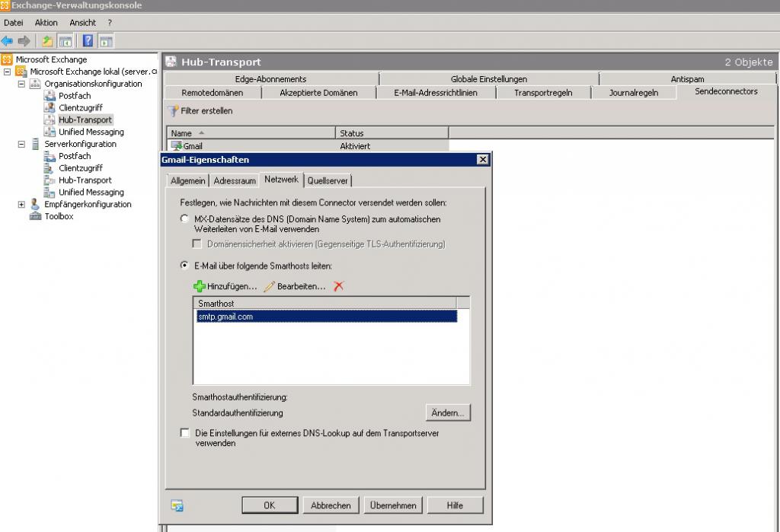Click Hub-Transport header icon
Screen dimensions: 780x532
click(x=171, y=62)
